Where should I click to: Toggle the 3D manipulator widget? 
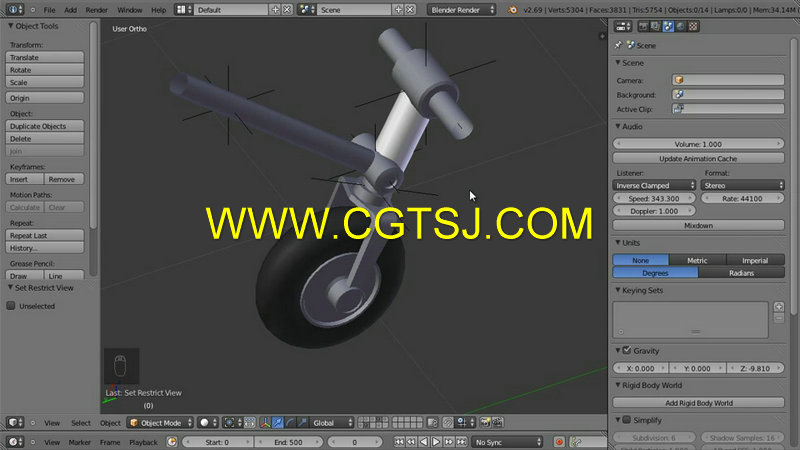coord(265,422)
